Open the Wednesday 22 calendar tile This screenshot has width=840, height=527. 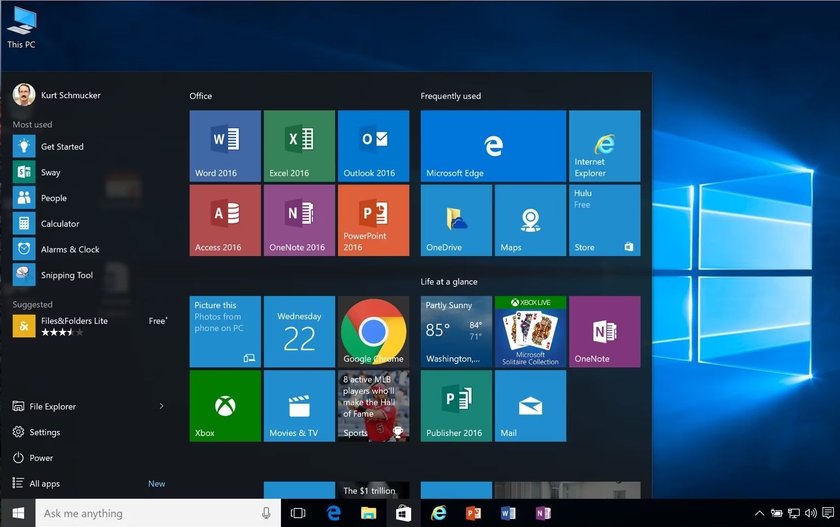tap(299, 332)
